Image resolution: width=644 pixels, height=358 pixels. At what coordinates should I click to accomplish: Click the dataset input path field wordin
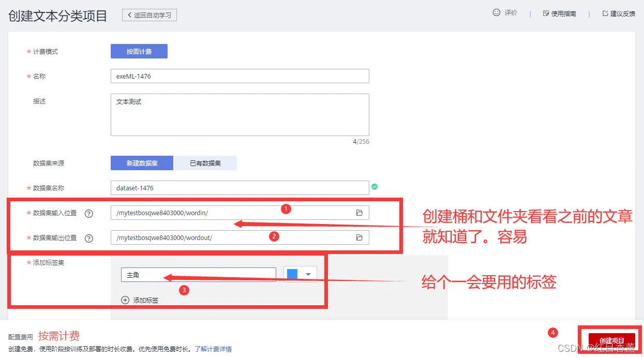(x=240, y=213)
